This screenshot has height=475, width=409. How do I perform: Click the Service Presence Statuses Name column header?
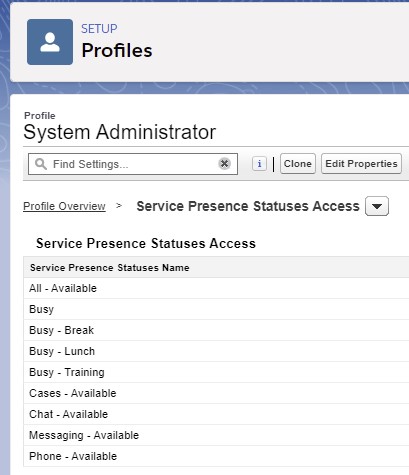pos(110,267)
